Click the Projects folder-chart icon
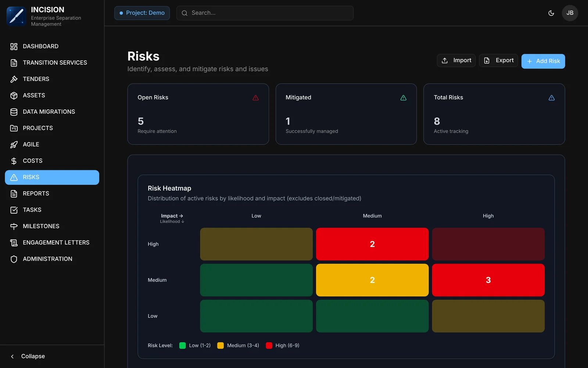The image size is (588, 368). tap(14, 128)
